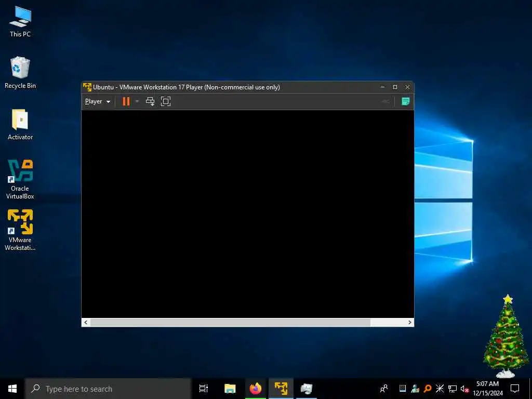This screenshot has height=399, width=532.
Task: Click the monitor tray icon right of People
Action: click(x=403, y=389)
